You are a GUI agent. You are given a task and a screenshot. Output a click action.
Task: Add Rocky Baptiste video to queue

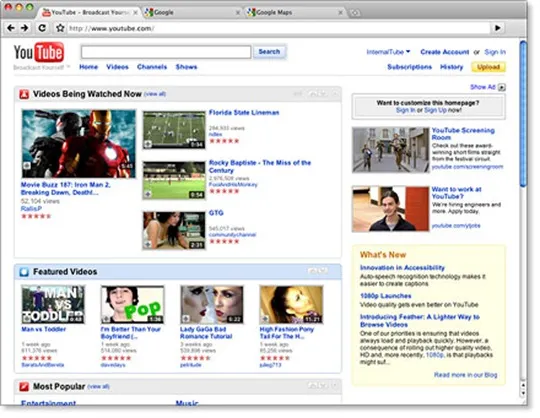pos(148,194)
